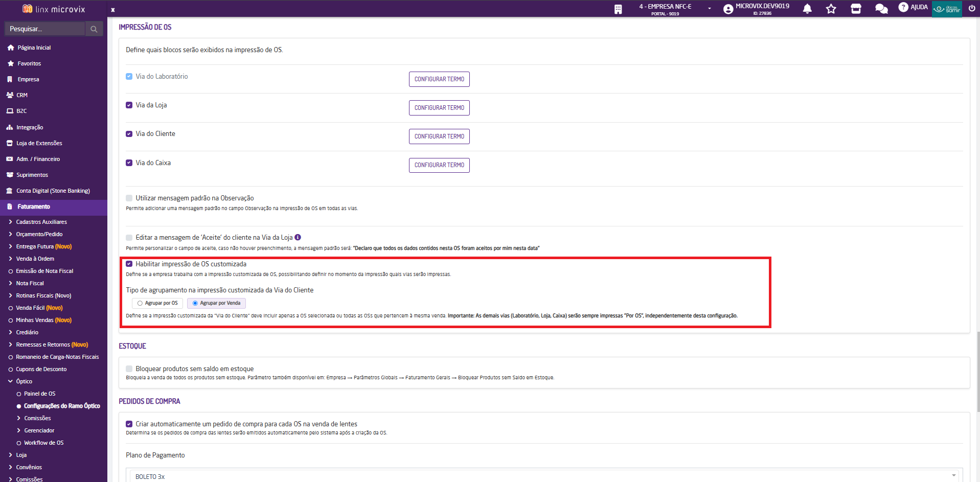
Task: Click the info icon beside 'Aceite' message option
Action: [298, 237]
